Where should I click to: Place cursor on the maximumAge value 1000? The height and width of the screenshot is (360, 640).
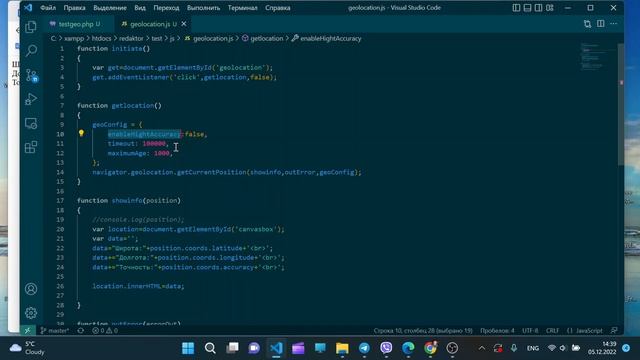pyautogui.click(x=162, y=153)
